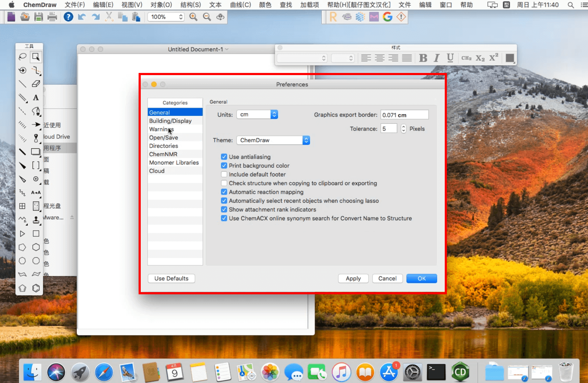Select the ChemNMR category
This screenshot has width=588, height=383.
point(175,154)
